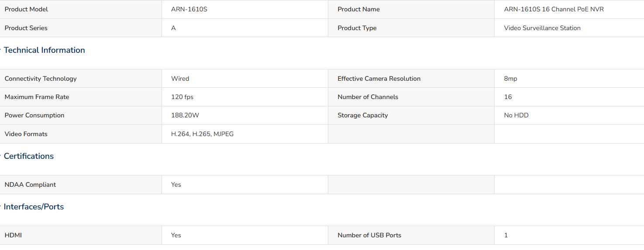
Task: Click the NDAA Compliant label
Action: tap(30, 185)
